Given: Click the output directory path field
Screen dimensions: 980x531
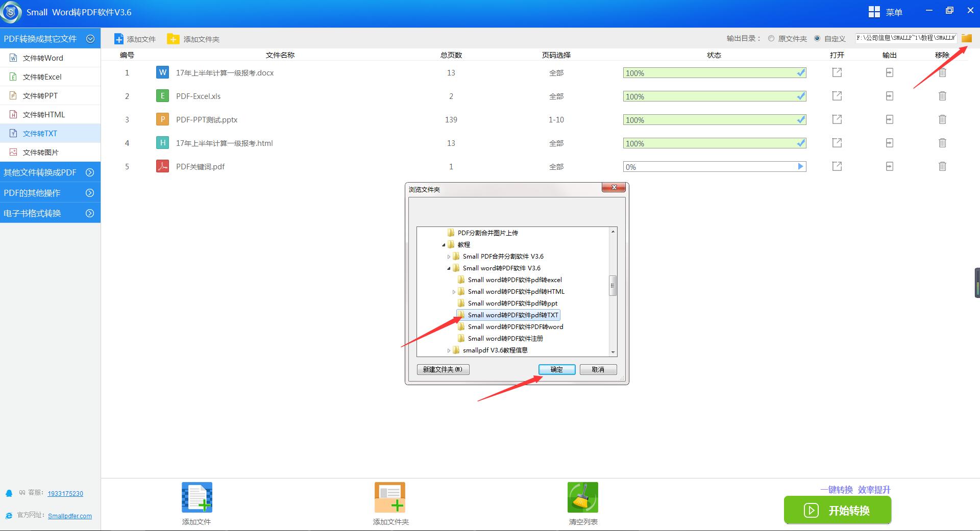Looking at the screenshot, I should pos(906,38).
